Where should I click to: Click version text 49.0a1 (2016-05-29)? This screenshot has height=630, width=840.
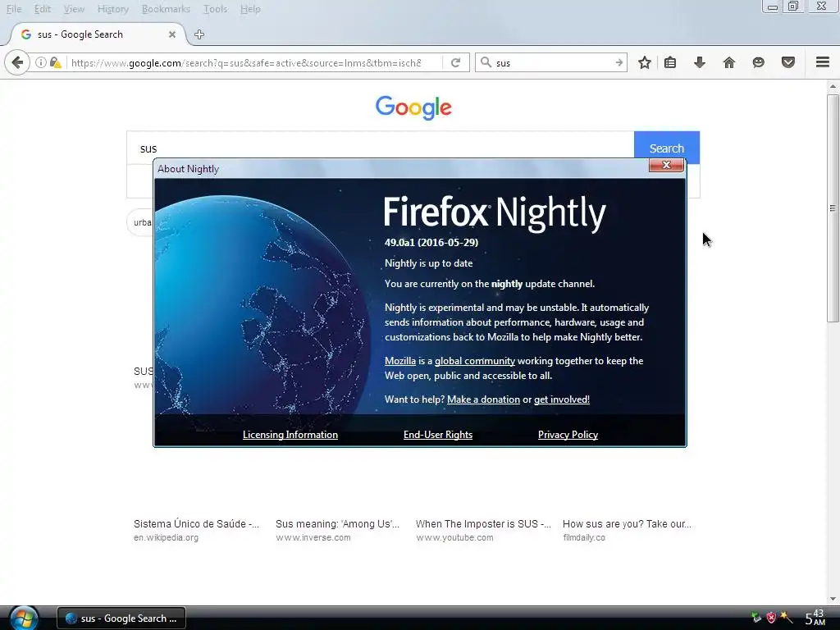431,243
